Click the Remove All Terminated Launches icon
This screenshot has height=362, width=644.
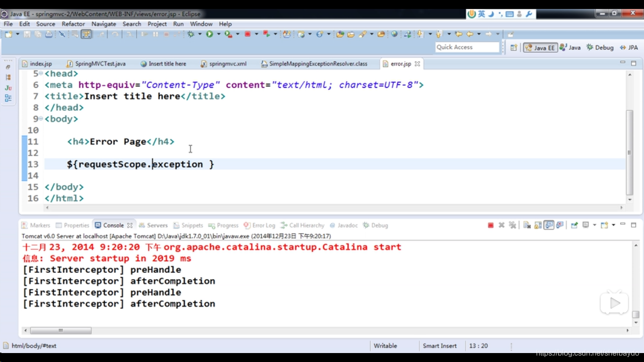(x=512, y=225)
